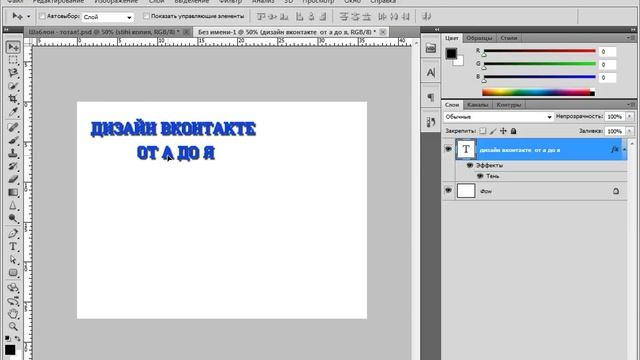640x360 pixels.
Task: Select the Crop tool
Action: (x=13, y=99)
